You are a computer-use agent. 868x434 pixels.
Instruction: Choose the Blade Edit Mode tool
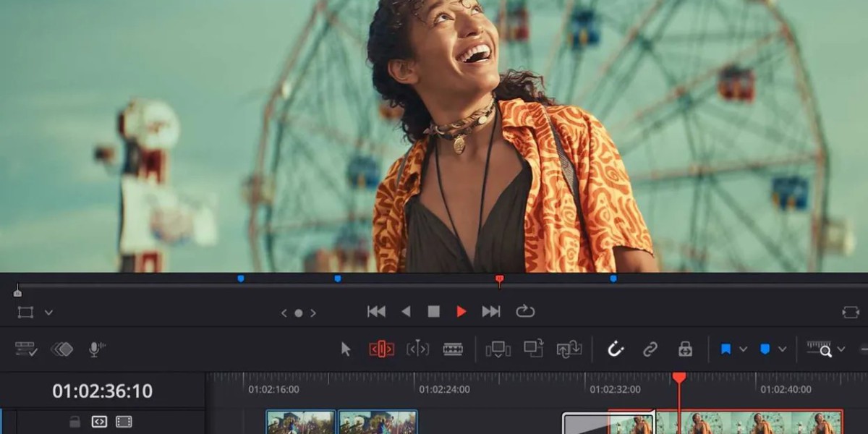point(453,349)
